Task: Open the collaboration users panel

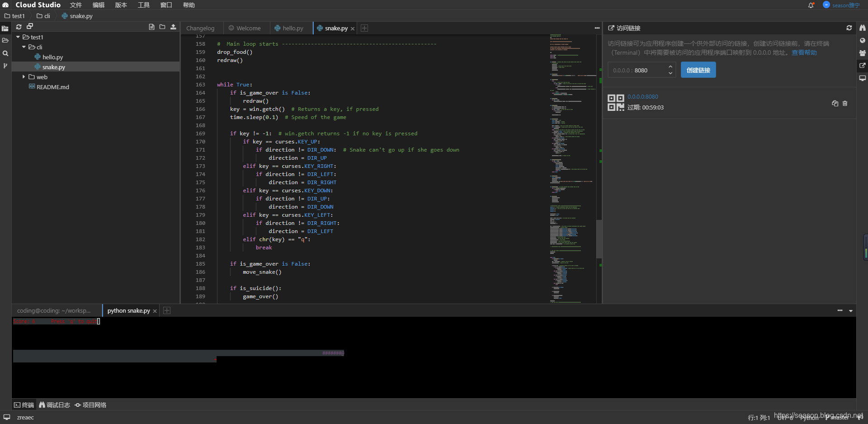Action: 863,53
